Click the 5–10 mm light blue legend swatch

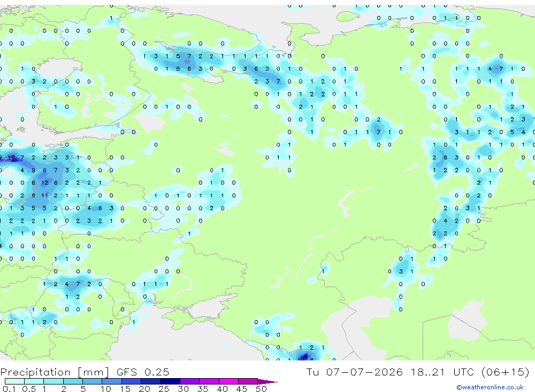coord(93,381)
